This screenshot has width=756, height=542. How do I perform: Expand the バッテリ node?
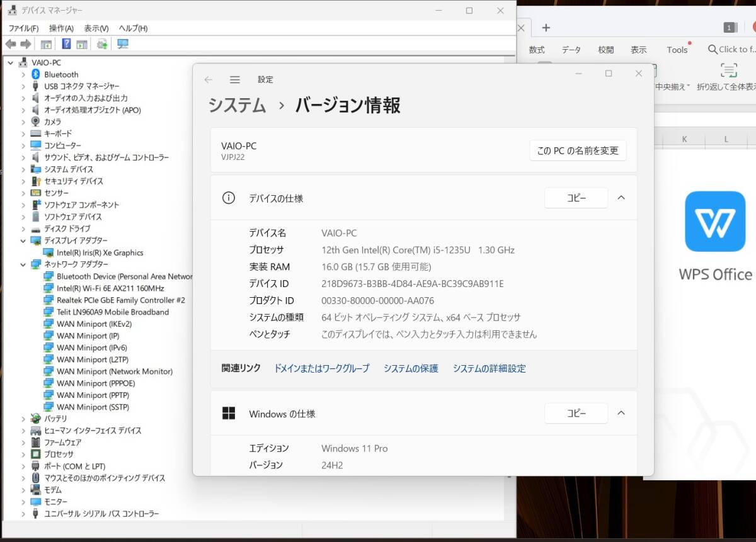coord(23,419)
